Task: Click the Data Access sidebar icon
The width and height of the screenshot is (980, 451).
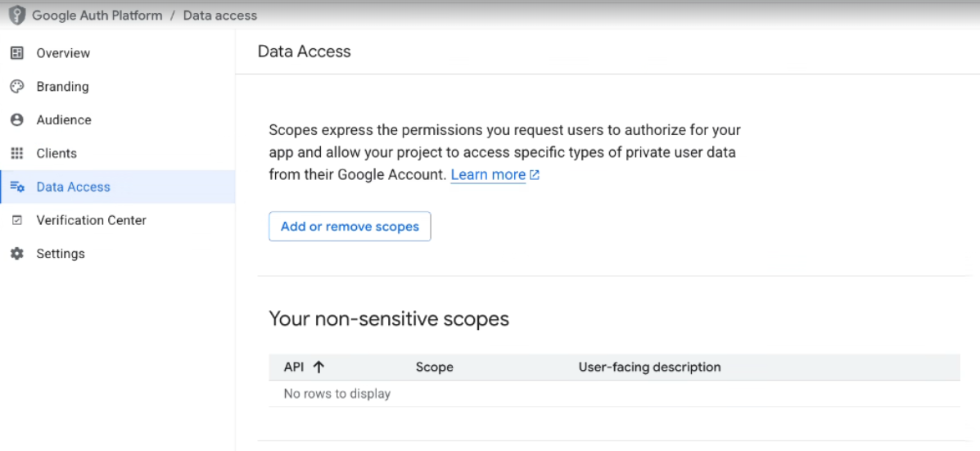Action: coord(17,187)
